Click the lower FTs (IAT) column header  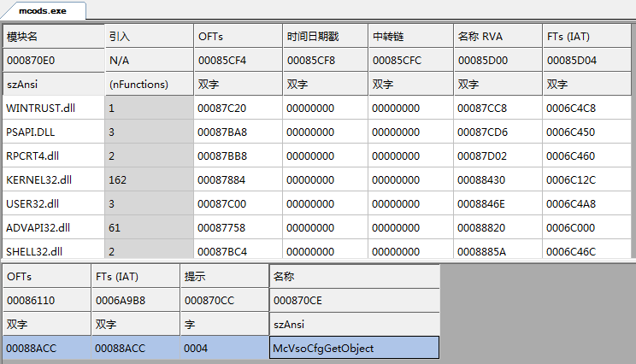click(x=135, y=277)
